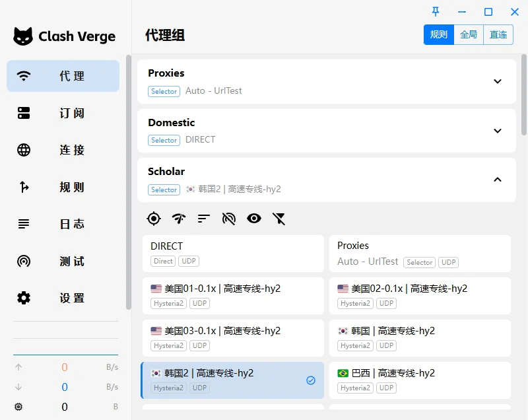Run delay test via the Wi-Fi speed icon
528x420 pixels.
coord(179,219)
